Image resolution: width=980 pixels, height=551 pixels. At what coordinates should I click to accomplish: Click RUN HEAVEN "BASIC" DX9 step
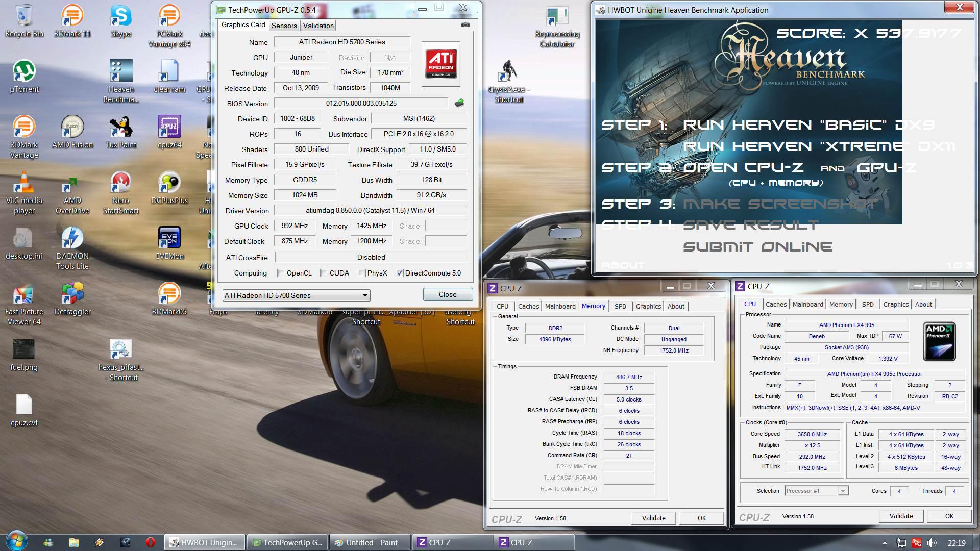(x=809, y=124)
